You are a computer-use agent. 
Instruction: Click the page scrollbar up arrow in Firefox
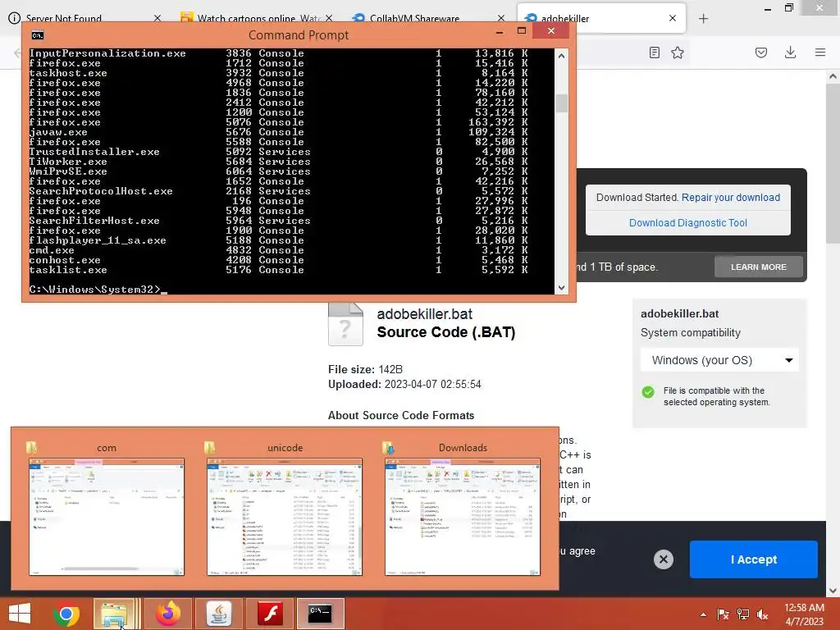[833, 76]
